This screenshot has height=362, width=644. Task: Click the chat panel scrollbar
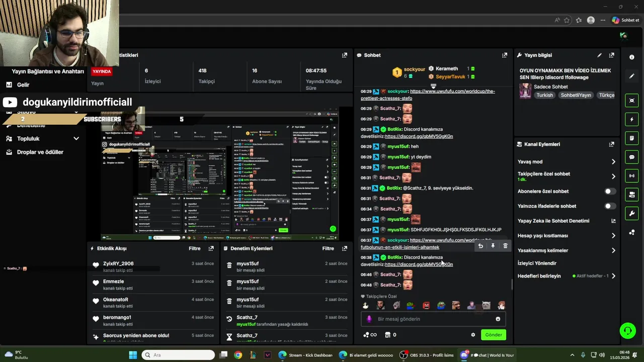pyautogui.click(x=512, y=284)
